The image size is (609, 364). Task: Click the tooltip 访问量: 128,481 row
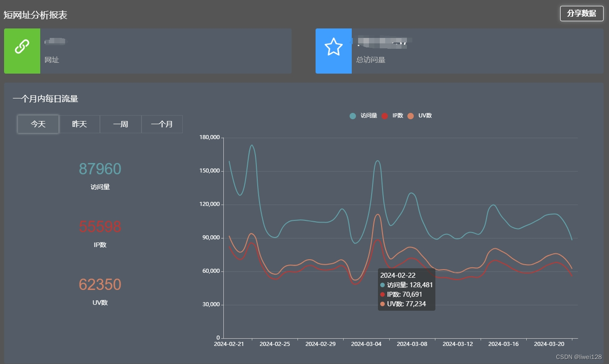(x=406, y=285)
